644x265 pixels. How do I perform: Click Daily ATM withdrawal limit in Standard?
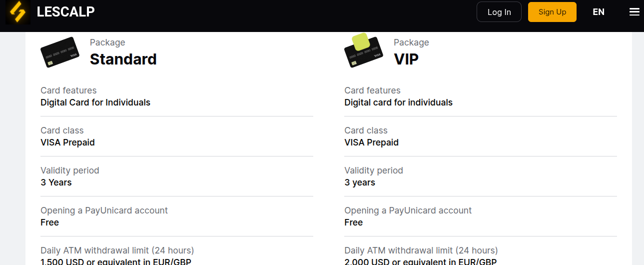pos(117,250)
